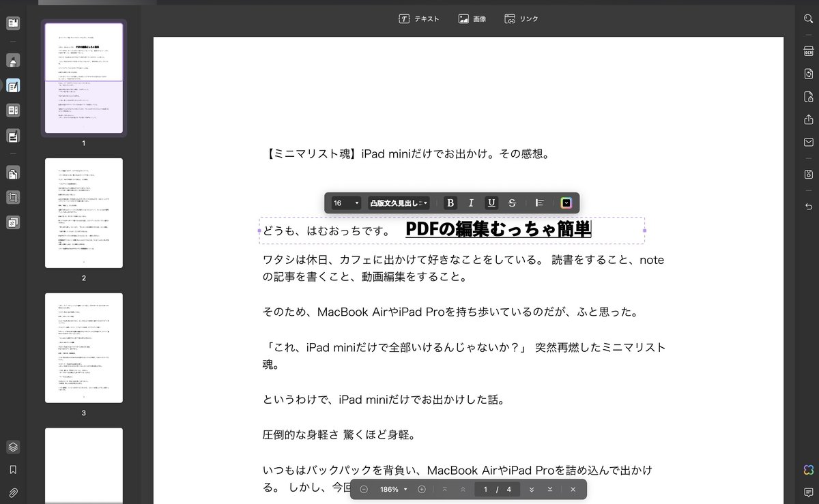
Task: Open the chat comments icon at bottom right
Action: tap(809, 492)
